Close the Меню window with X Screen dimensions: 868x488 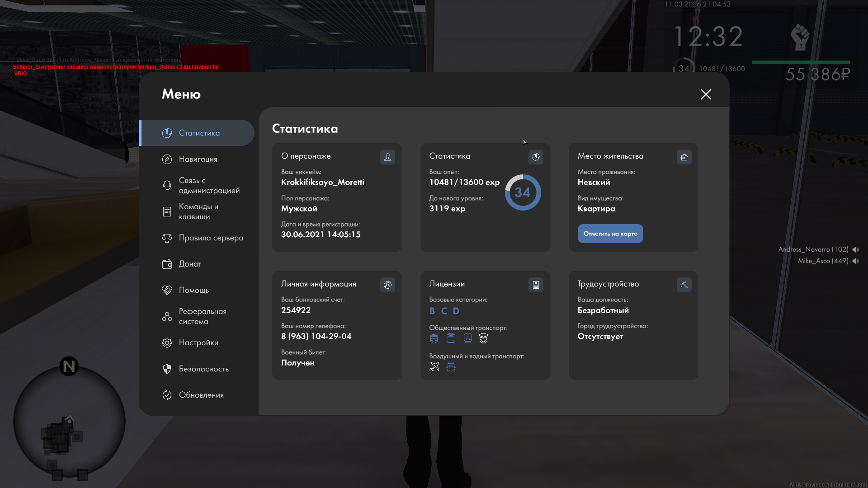point(706,94)
